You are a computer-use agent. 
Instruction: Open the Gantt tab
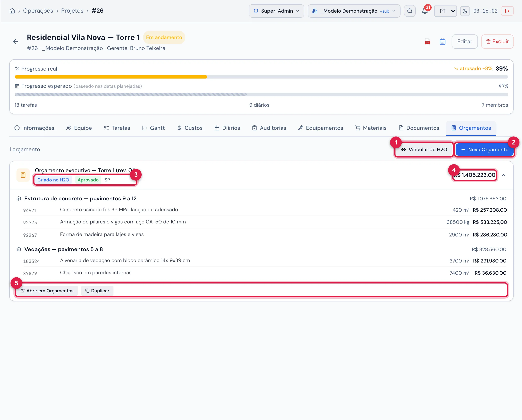click(x=153, y=128)
